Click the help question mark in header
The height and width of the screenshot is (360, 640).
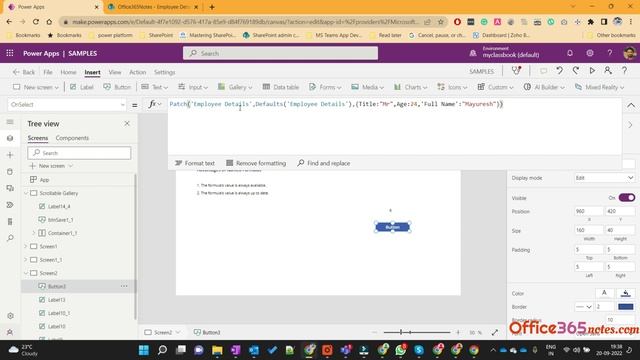click(x=609, y=53)
